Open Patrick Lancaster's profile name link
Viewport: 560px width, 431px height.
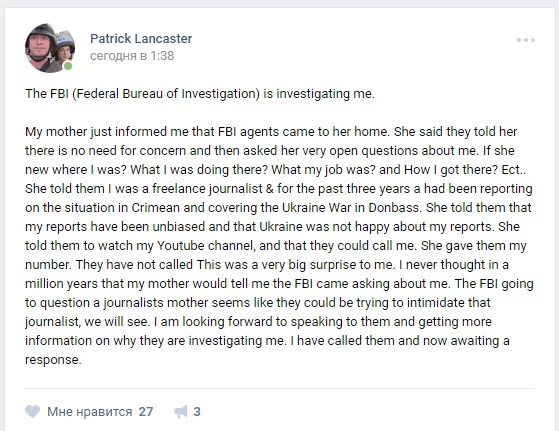(141, 39)
